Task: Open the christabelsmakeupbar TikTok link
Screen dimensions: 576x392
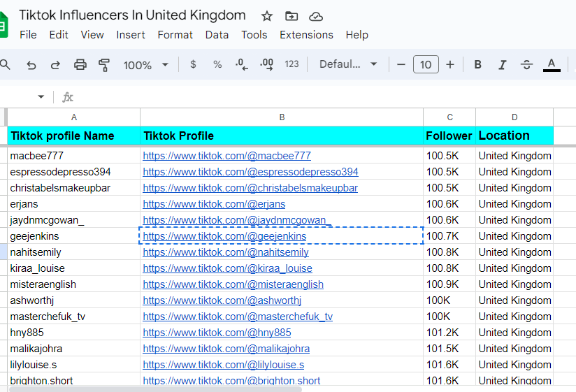Action: (250, 188)
